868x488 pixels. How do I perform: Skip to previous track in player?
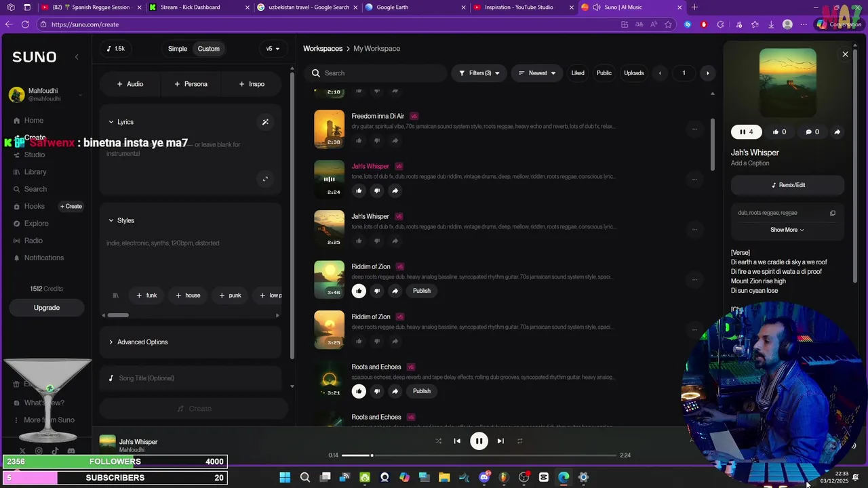click(457, 441)
